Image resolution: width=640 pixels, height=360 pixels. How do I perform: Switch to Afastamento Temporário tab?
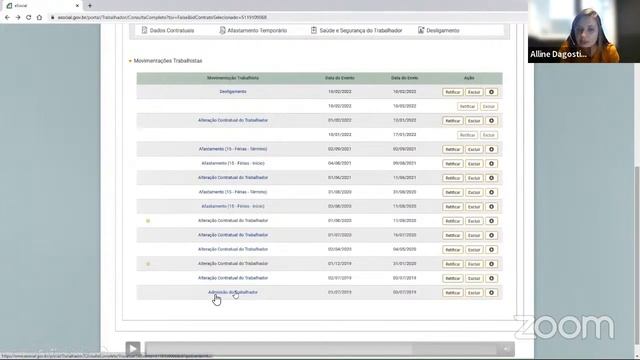point(253,31)
